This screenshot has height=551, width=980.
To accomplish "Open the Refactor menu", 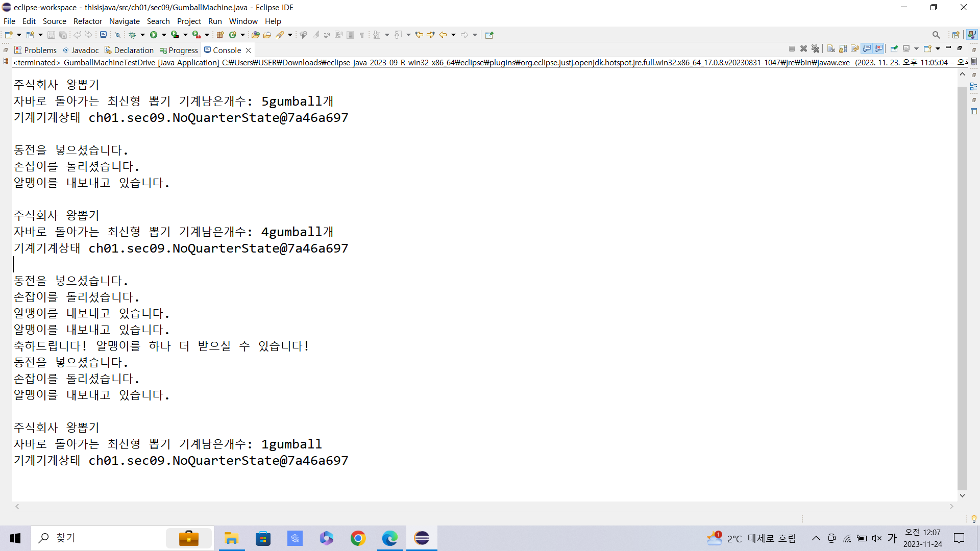I will tap(87, 21).
